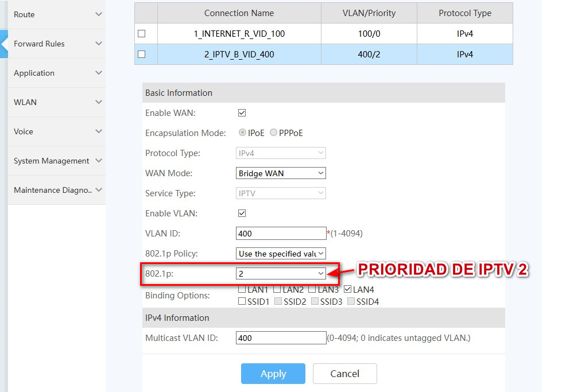The image size is (562, 392).
Task: Expand Maintenance Diagnosis menu
Action: coord(53,190)
